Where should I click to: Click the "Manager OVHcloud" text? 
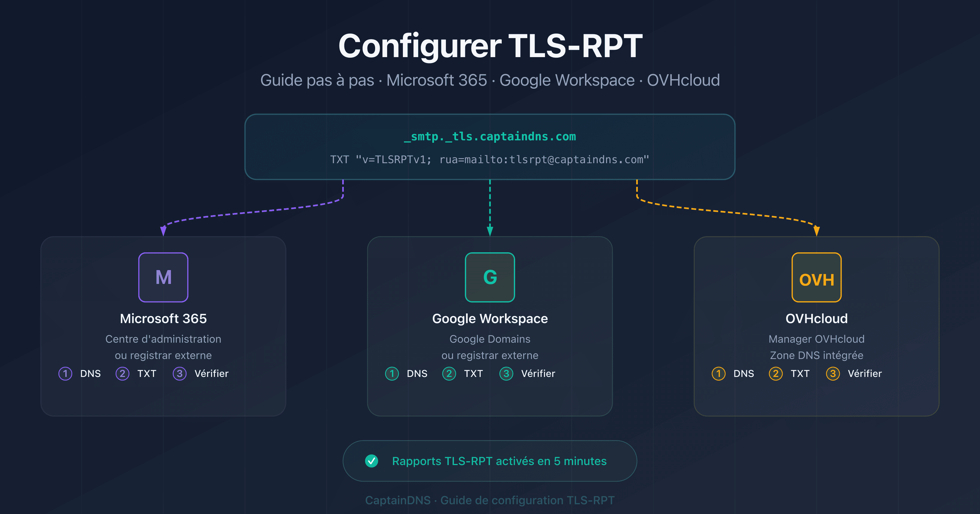[x=816, y=339]
